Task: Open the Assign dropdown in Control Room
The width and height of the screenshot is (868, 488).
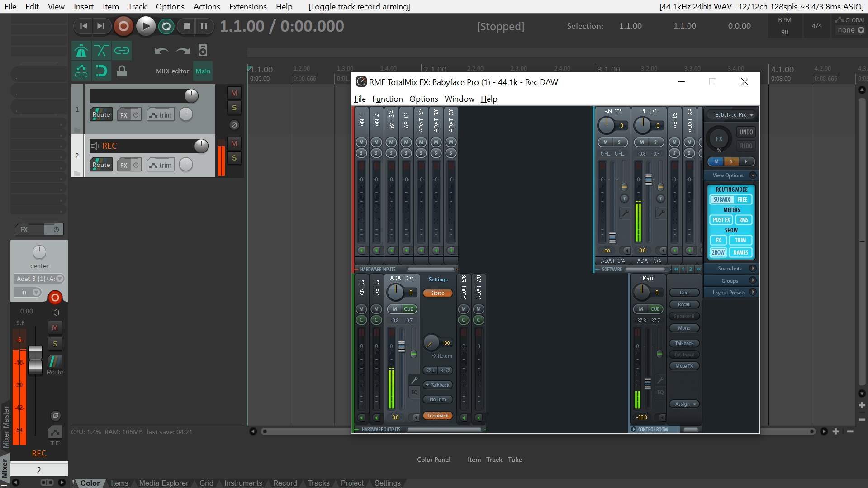Action: [684, 404]
